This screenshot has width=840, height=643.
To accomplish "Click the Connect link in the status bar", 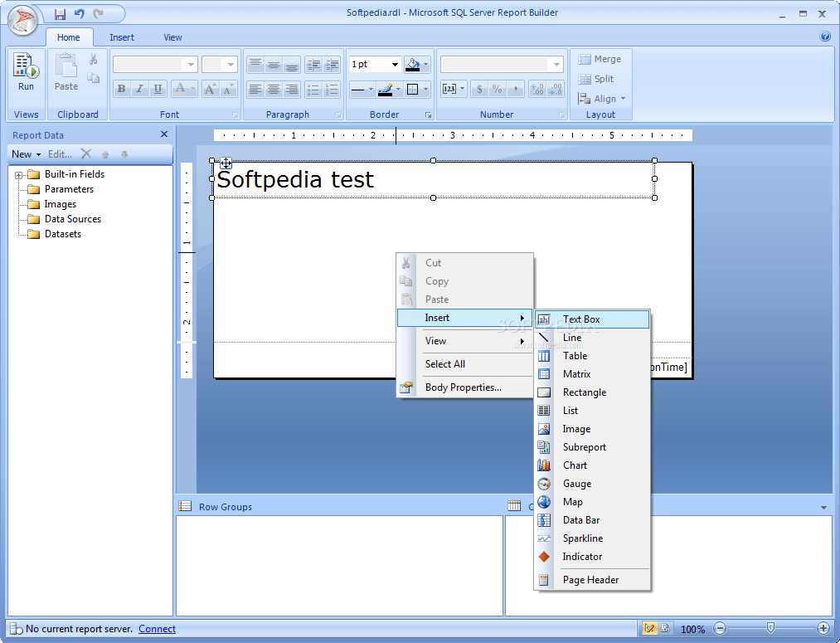I will click(x=157, y=628).
